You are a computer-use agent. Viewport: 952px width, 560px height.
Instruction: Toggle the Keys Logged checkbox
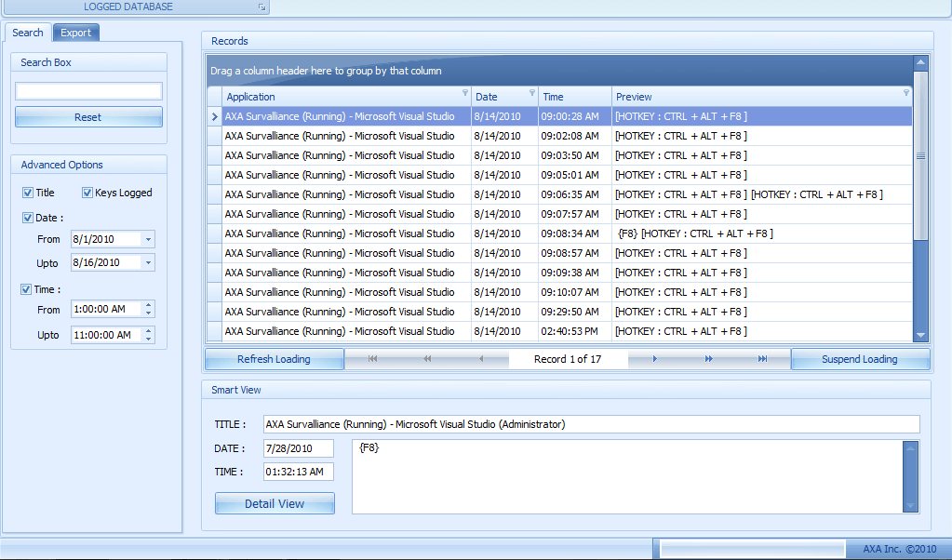[87, 193]
